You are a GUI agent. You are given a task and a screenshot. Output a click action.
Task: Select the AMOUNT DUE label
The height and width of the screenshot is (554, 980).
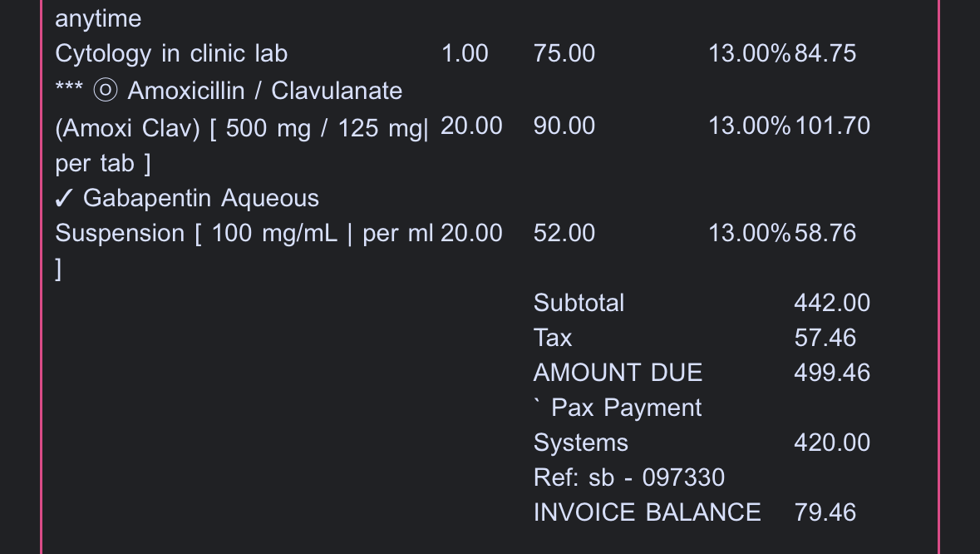[618, 373]
